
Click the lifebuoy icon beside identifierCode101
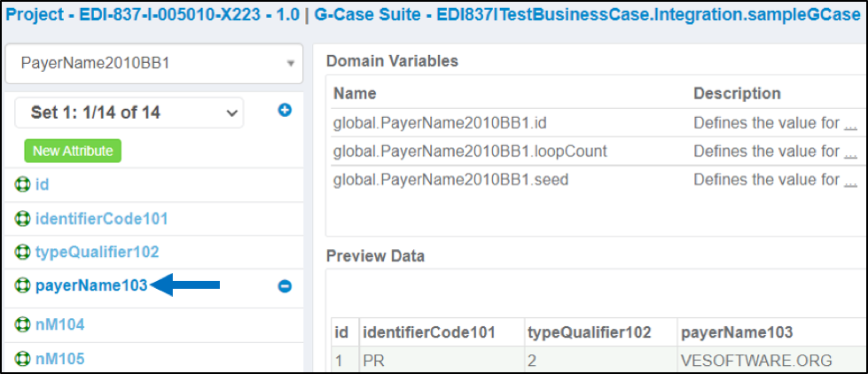22,219
